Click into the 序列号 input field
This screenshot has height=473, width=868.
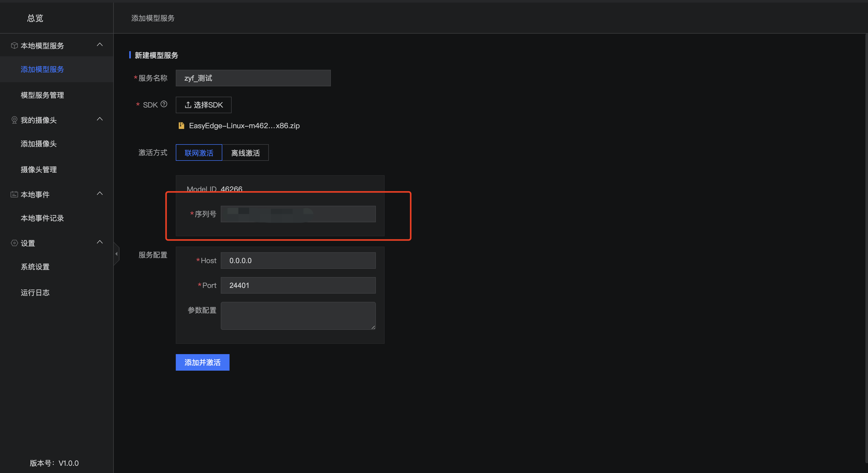[298, 214]
